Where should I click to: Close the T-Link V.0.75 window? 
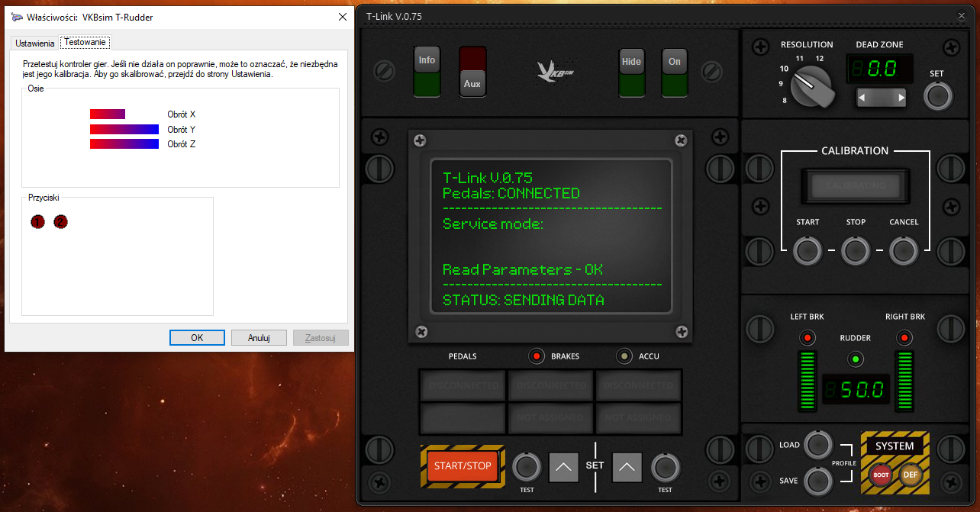point(962,15)
